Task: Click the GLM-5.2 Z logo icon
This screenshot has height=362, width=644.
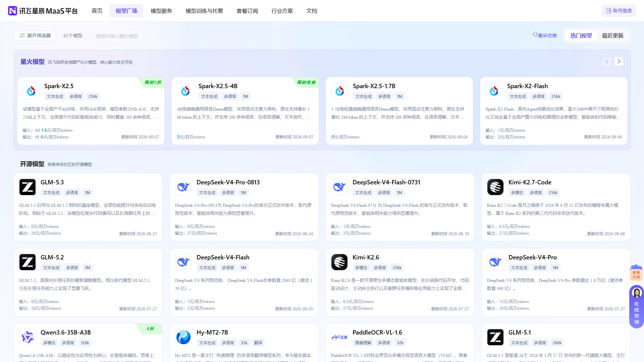Action: (x=28, y=262)
